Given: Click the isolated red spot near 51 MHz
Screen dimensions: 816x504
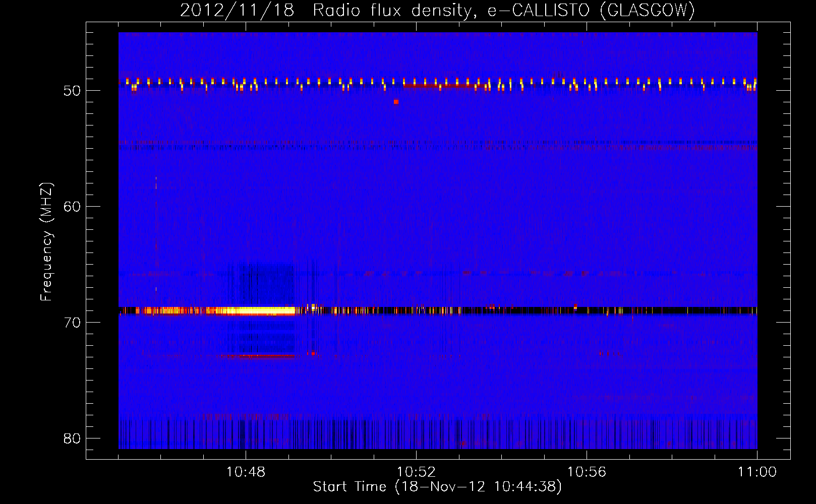Looking at the screenshot, I should pos(396,102).
